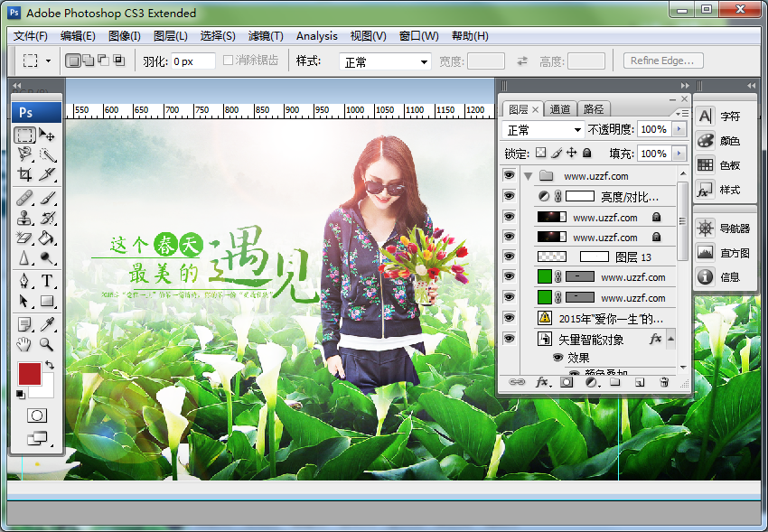Collapse the www.uzzf.com layer group

(528, 176)
